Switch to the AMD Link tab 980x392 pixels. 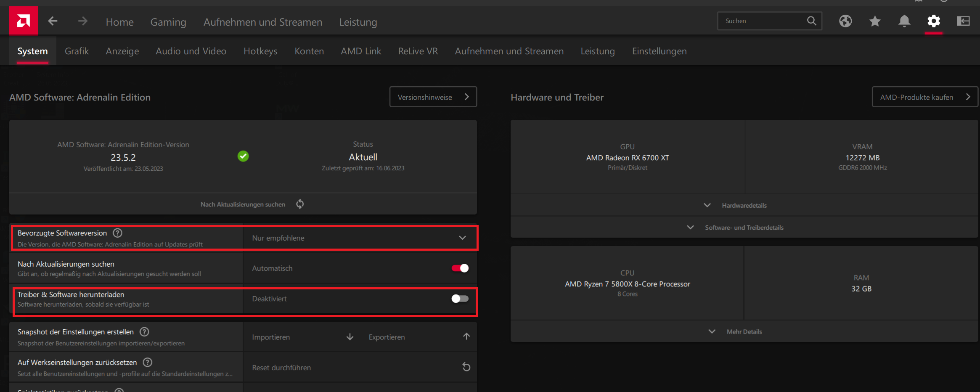tap(361, 51)
